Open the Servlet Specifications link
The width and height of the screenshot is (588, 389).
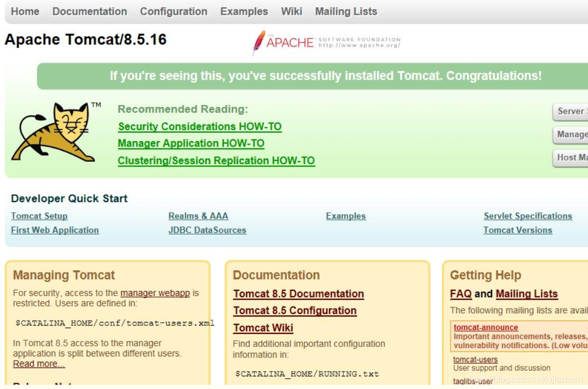(528, 216)
